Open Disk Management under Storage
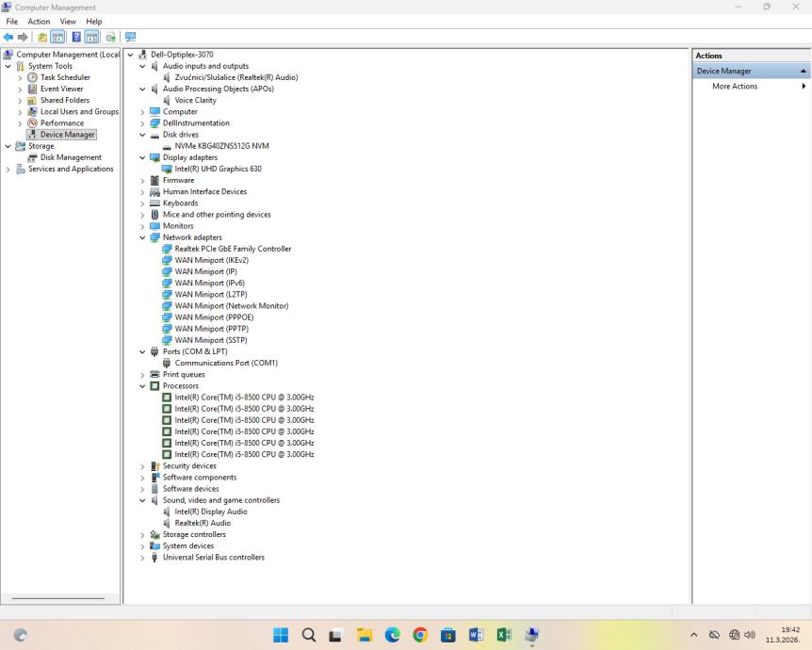The image size is (812, 650). pos(71,157)
